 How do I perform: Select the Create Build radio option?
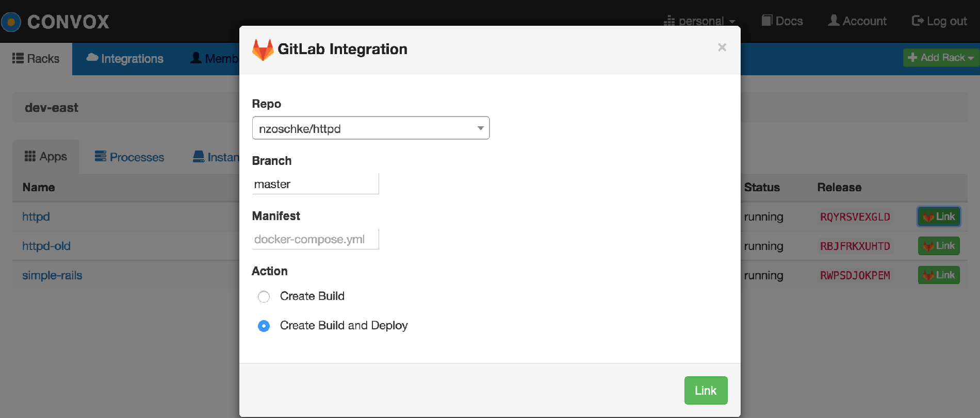pos(264,296)
